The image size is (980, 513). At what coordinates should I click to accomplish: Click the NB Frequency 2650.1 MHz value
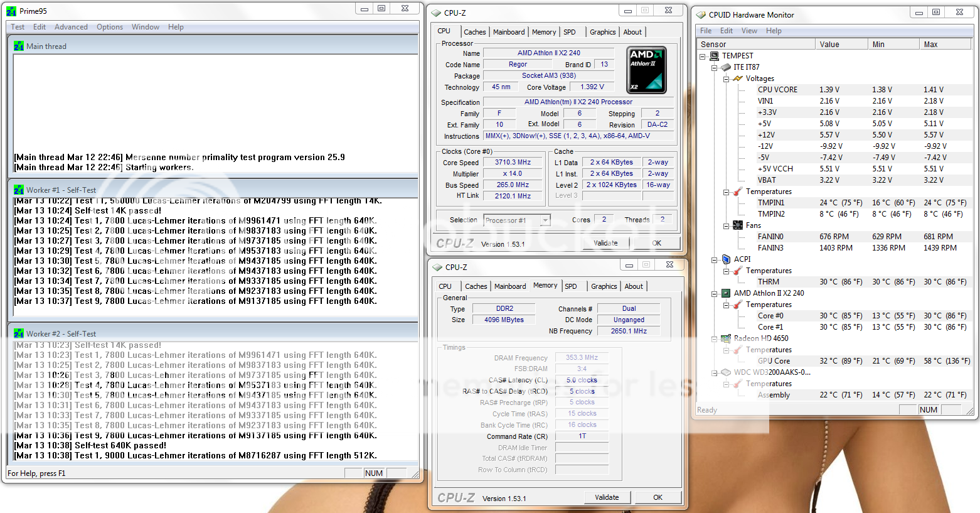coord(629,331)
